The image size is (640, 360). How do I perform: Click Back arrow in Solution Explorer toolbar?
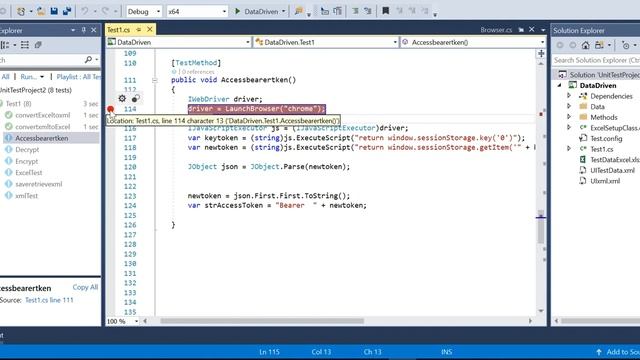[x=560, y=45]
